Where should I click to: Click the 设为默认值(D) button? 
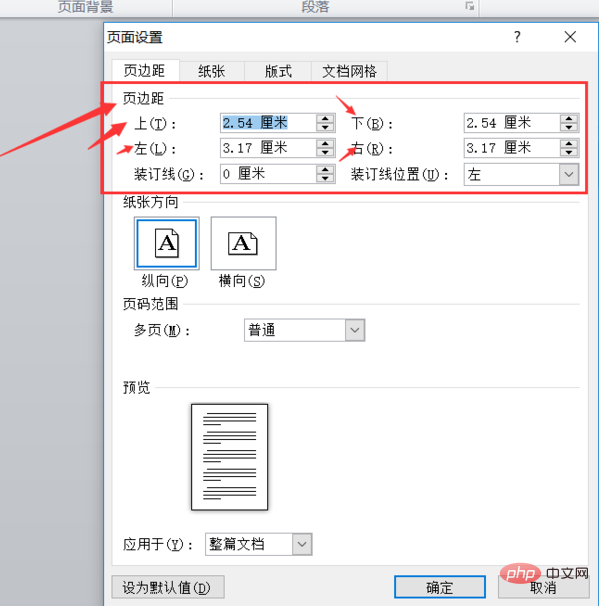click(x=168, y=587)
